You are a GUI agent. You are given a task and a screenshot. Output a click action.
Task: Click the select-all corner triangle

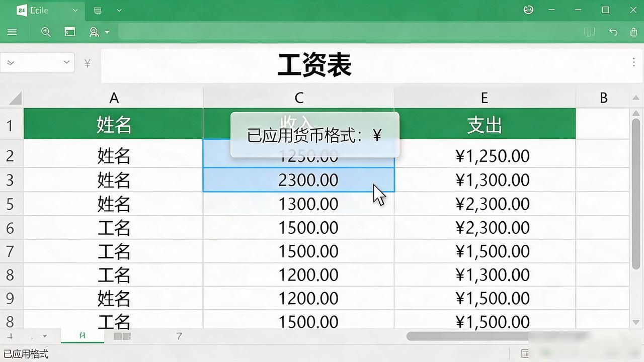tap(15, 98)
